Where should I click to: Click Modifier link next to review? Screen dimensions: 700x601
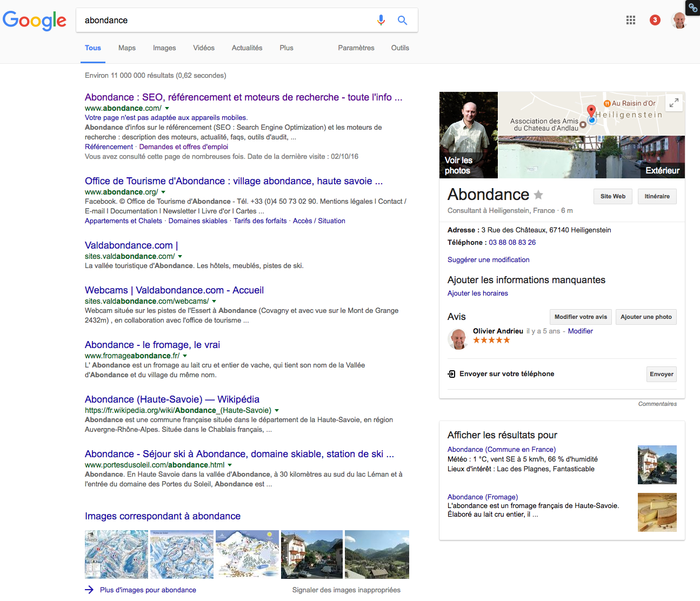click(x=581, y=331)
